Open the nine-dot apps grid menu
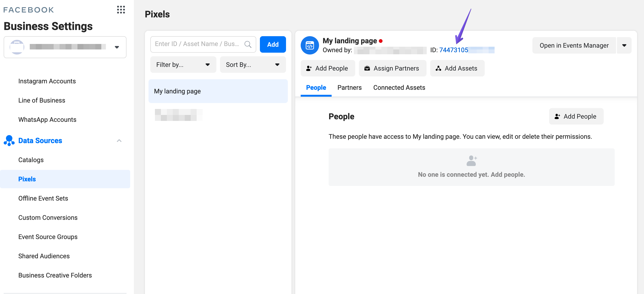 121,10
